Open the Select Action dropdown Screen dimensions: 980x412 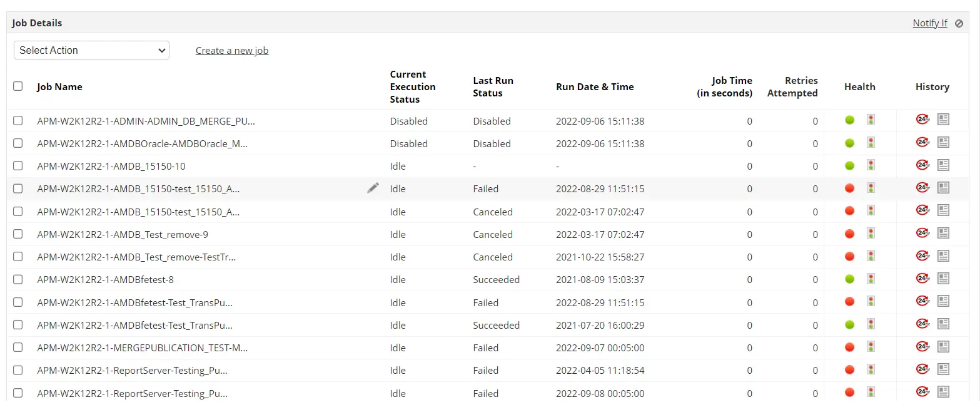click(x=91, y=50)
